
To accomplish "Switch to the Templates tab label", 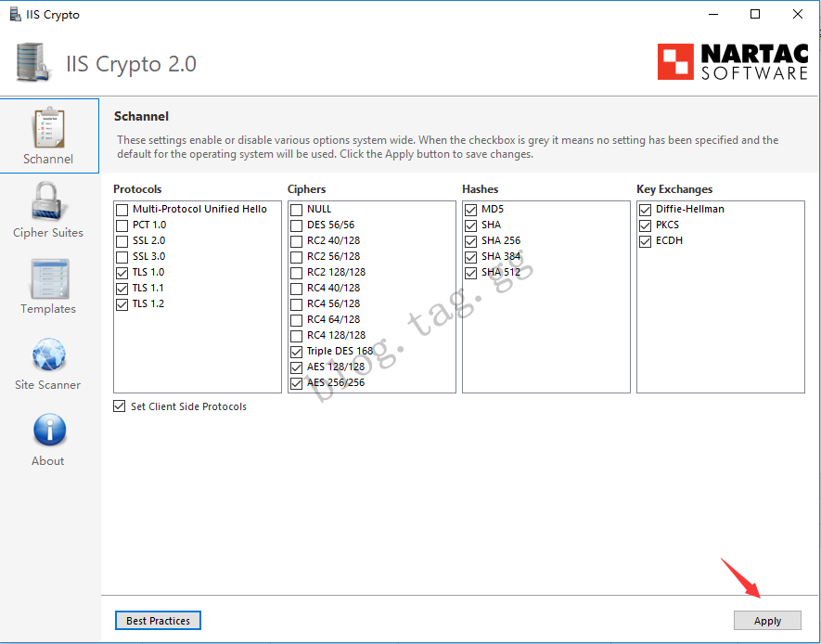I will 48,309.
